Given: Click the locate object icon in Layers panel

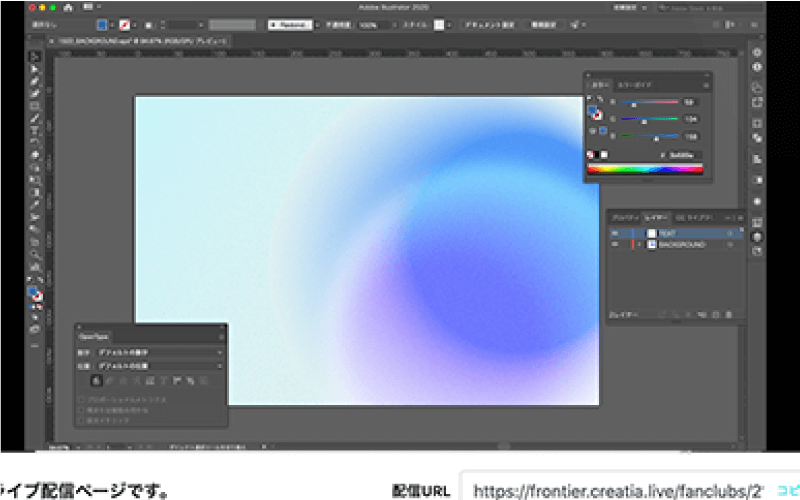Looking at the screenshot, I should click(674, 315).
